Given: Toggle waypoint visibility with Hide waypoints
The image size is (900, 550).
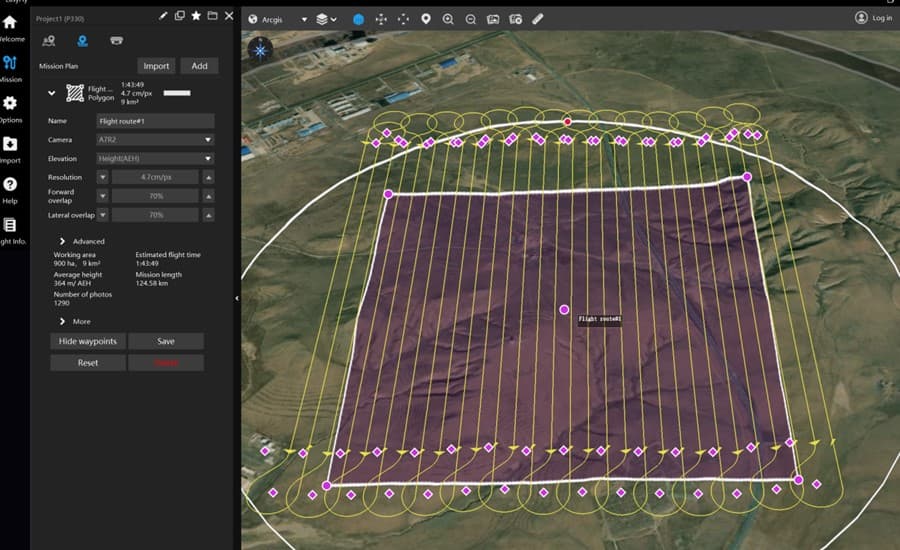Looking at the screenshot, I should click(88, 341).
